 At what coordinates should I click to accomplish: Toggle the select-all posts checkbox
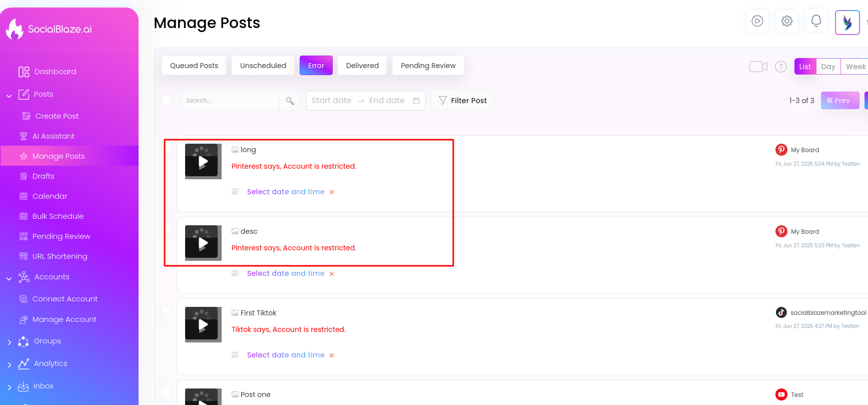(x=167, y=101)
